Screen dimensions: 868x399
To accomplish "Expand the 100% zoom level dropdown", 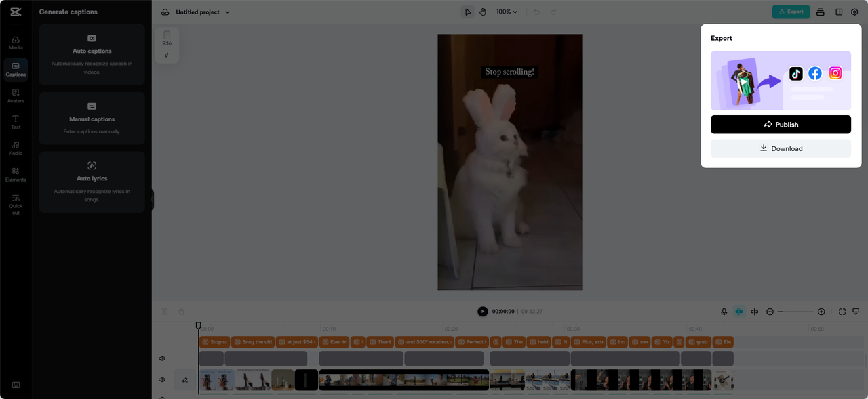I will pyautogui.click(x=507, y=12).
